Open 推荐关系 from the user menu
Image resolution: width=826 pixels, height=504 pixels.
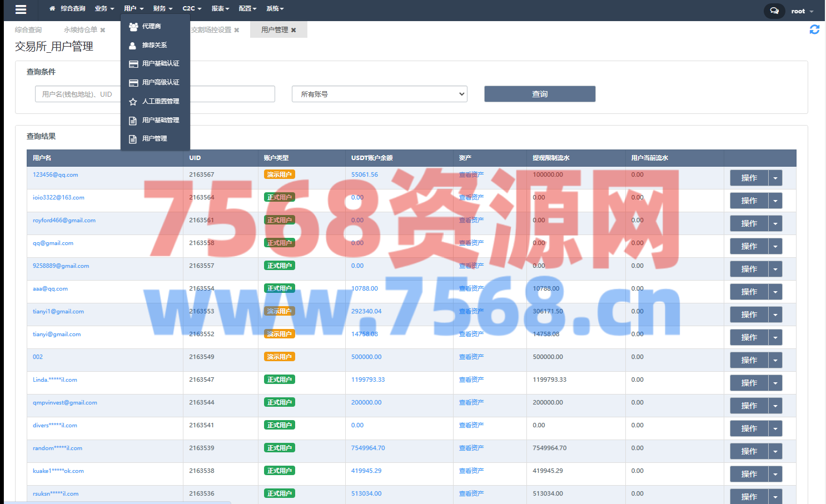[x=154, y=45]
